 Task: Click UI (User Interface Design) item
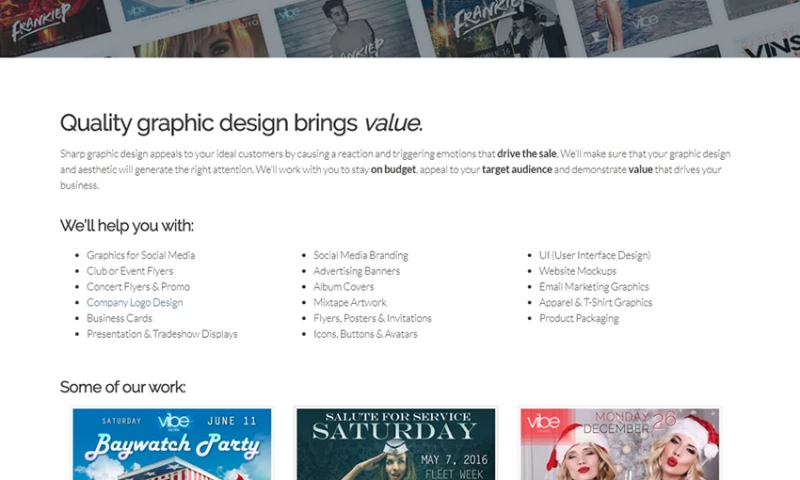(594, 255)
